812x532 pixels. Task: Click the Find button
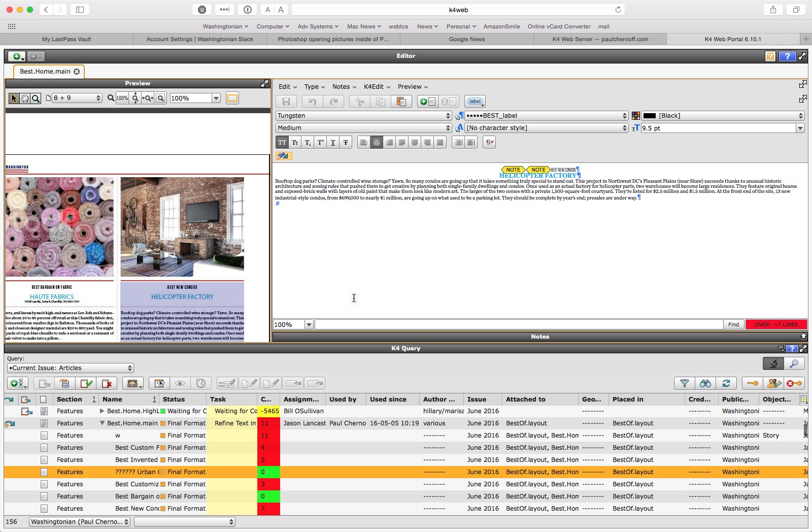734,324
